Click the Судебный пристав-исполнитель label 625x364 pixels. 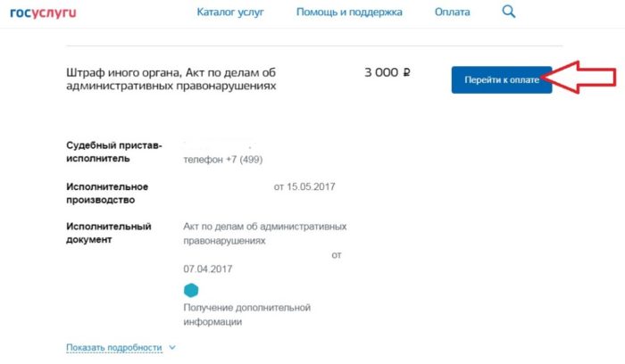coord(114,152)
